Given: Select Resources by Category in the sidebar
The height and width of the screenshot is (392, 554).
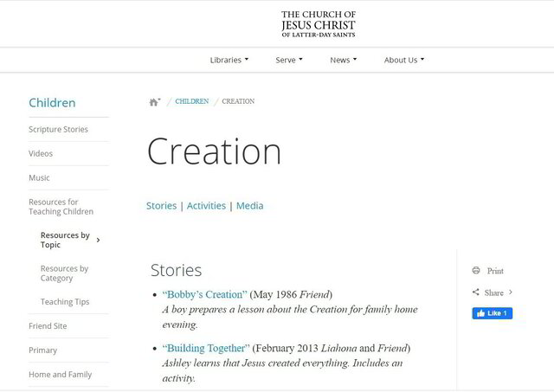Looking at the screenshot, I should pyautogui.click(x=64, y=273).
